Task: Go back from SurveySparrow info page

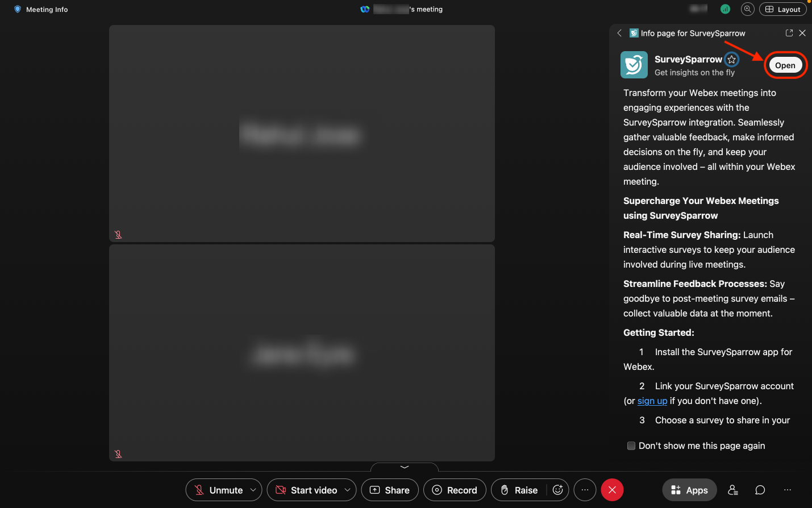Action: click(619, 33)
